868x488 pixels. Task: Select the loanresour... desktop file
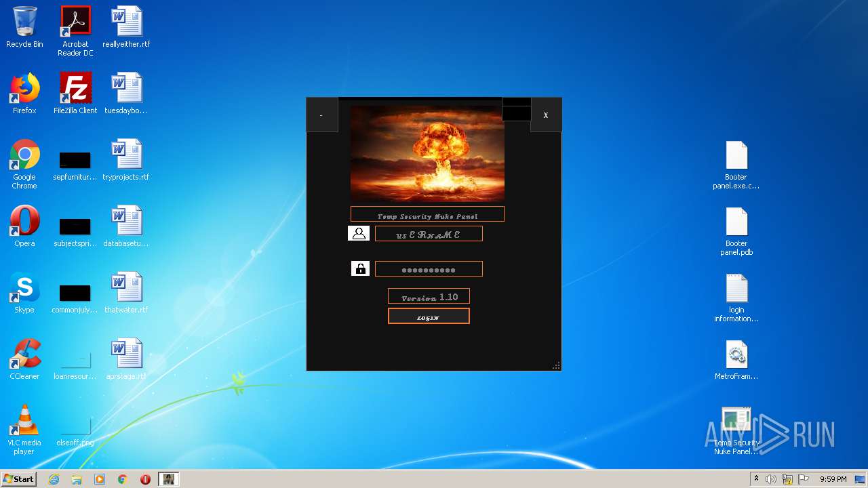pyautogui.click(x=75, y=366)
